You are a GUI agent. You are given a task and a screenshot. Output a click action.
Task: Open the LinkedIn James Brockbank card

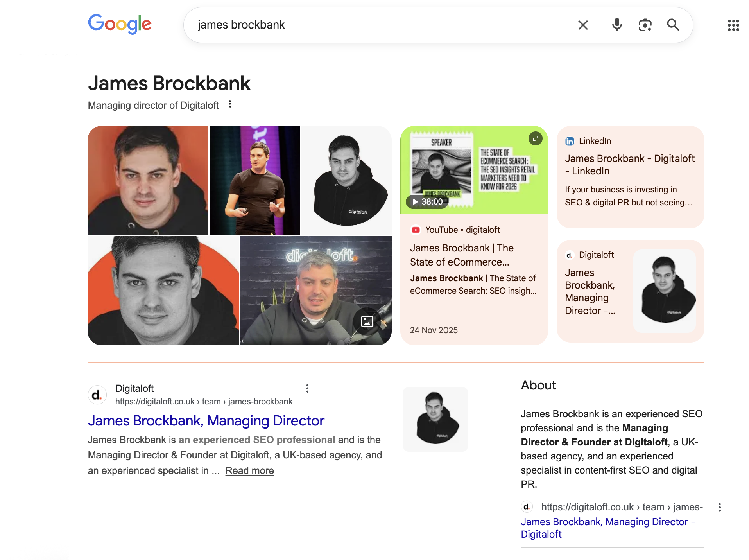point(630,165)
